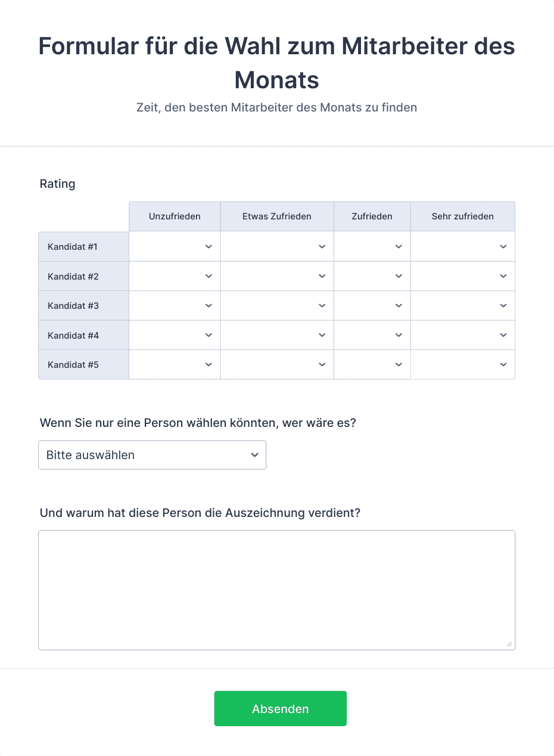
Task: Click inside the reason text area
Action: point(276,589)
